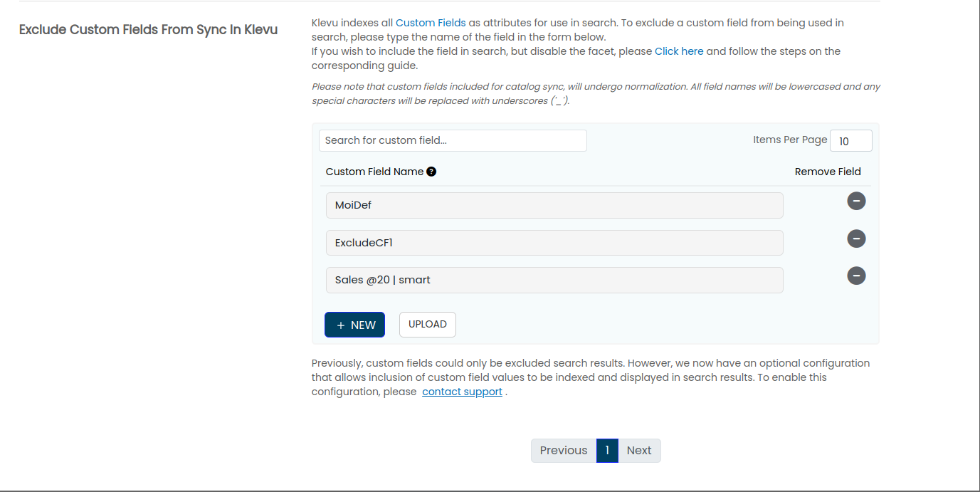Select page 1 in pagination

(x=607, y=451)
